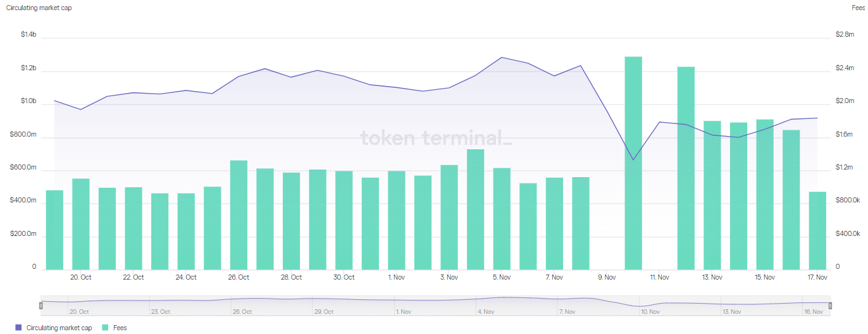Click the Circulating market cap axis title
This screenshot has width=868, height=334.
39,8
